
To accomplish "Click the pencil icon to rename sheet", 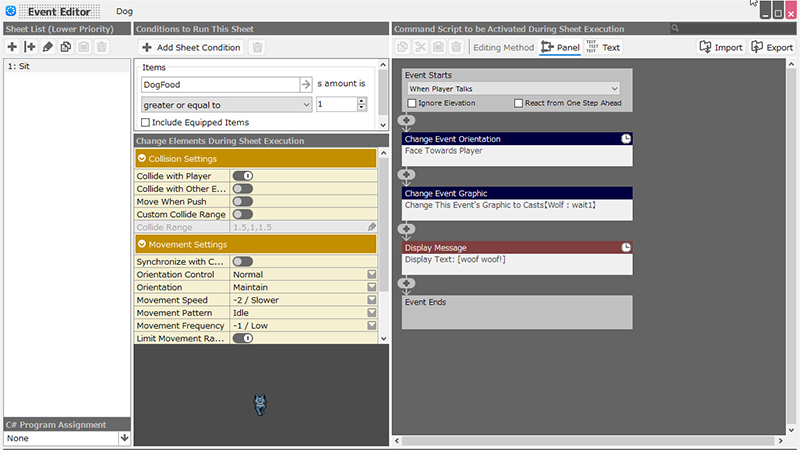I will (x=48, y=47).
